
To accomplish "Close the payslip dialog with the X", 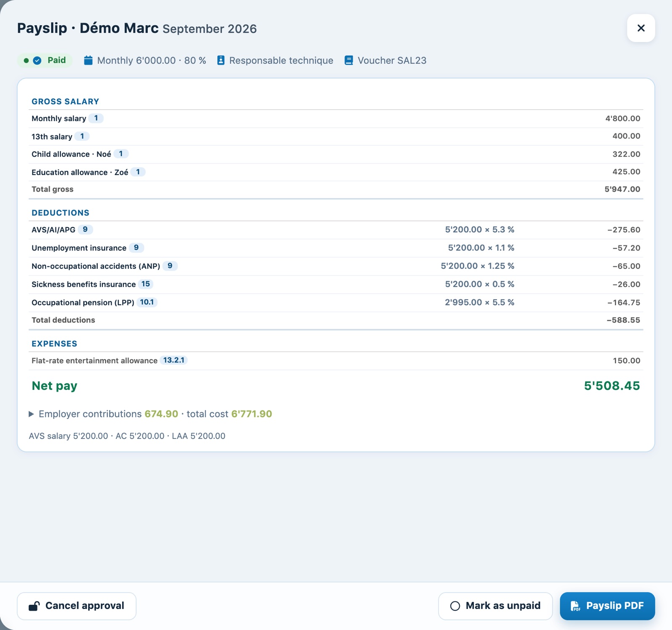I will point(641,28).
